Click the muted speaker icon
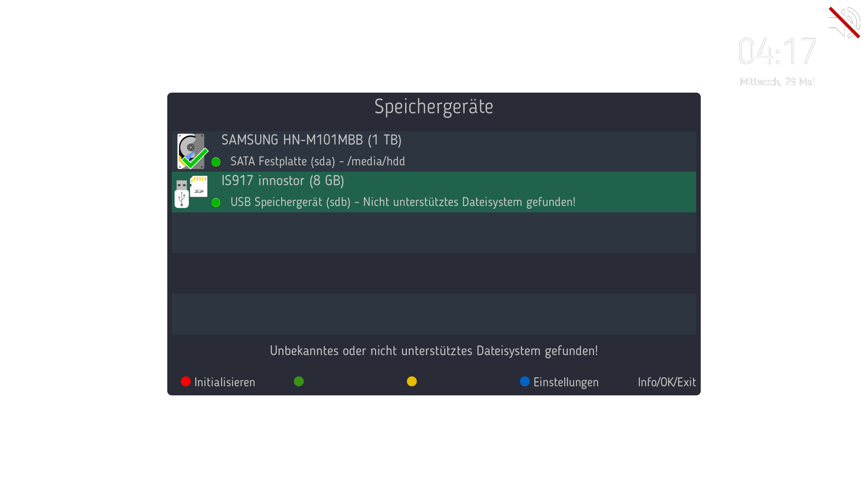The width and height of the screenshot is (868, 488). [x=844, y=22]
